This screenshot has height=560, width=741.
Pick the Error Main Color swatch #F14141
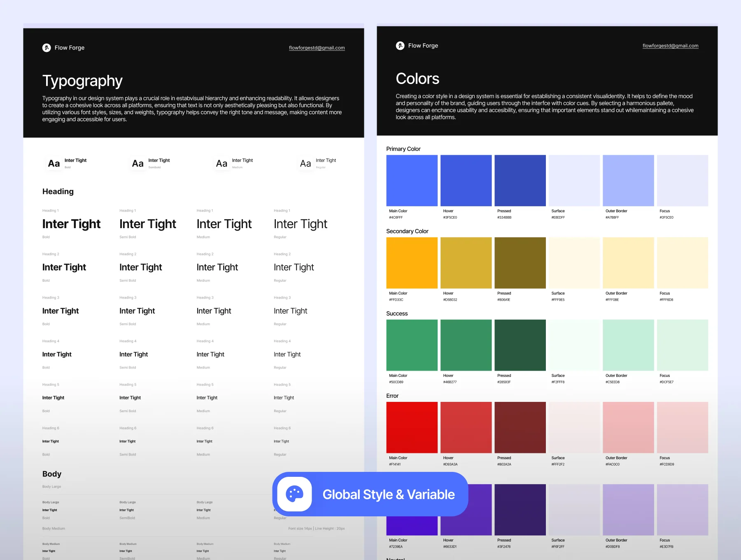click(x=412, y=427)
